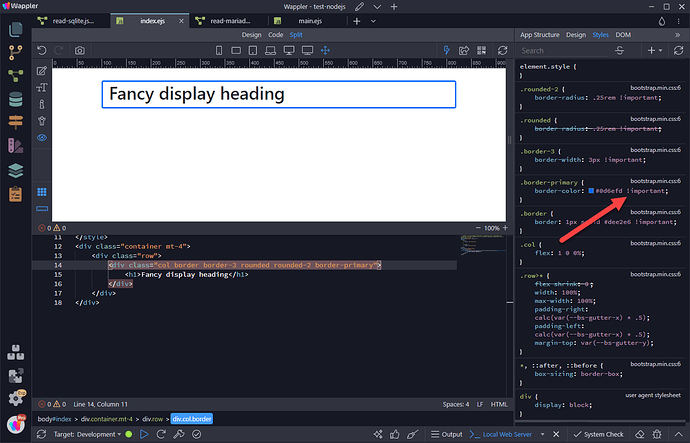The height and width of the screenshot is (443, 690).
Task: Select the desktop monitor viewport size
Action: click(x=289, y=50)
